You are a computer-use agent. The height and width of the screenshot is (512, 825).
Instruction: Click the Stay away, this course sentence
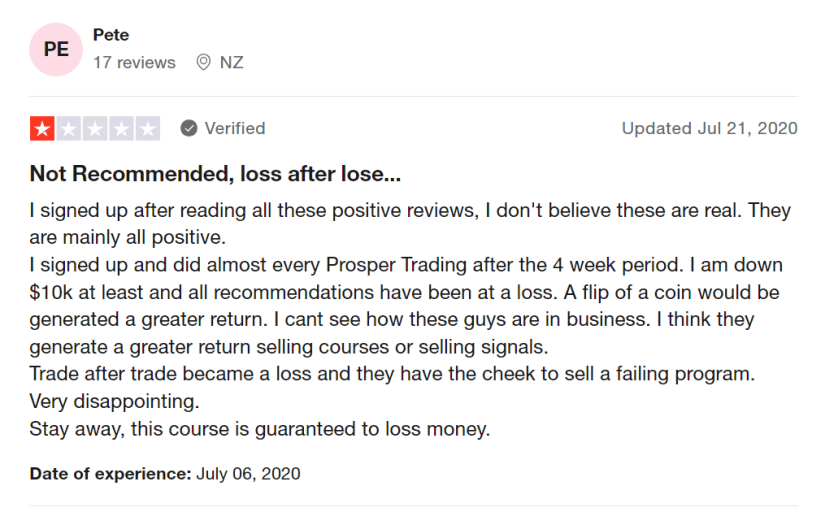tap(259, 429)
